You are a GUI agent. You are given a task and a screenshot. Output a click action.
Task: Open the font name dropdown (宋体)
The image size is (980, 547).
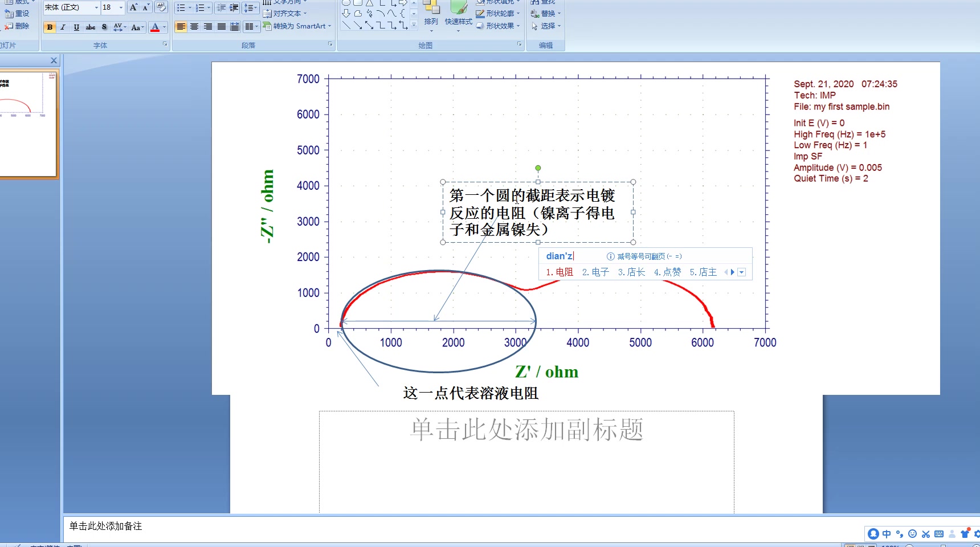pos(96,7)
